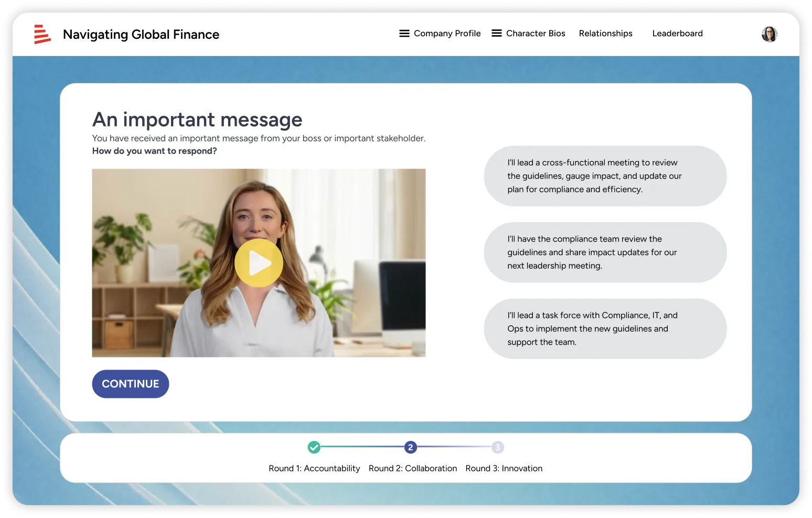Open the Leaderboard page
This screenshot has width=812, height=518.
pos(677,34)
